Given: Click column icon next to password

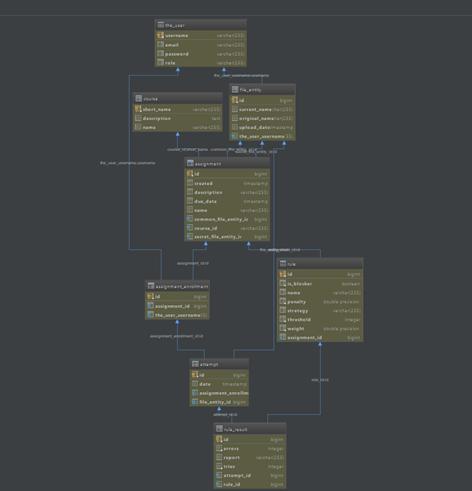Looking at the screenshot, I should click(160, 54).
